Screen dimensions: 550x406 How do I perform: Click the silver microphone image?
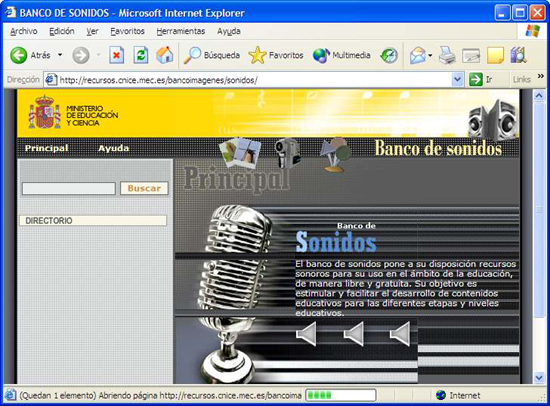pos(233,293)
